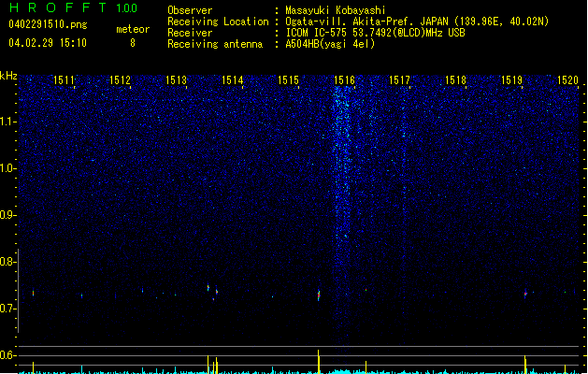Click the meteor count label
Viewport: 588px width, 374px height.
[x=133, y=29]
